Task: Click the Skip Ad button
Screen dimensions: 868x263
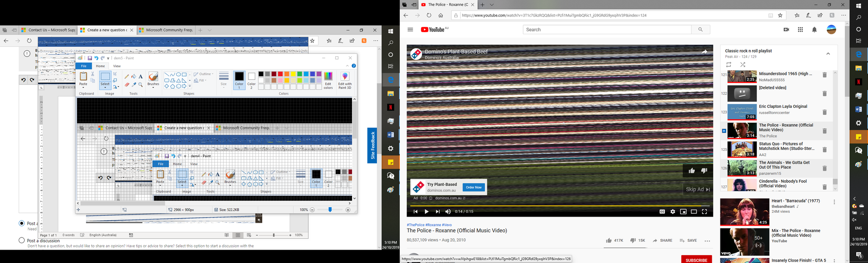Action: 697,189
